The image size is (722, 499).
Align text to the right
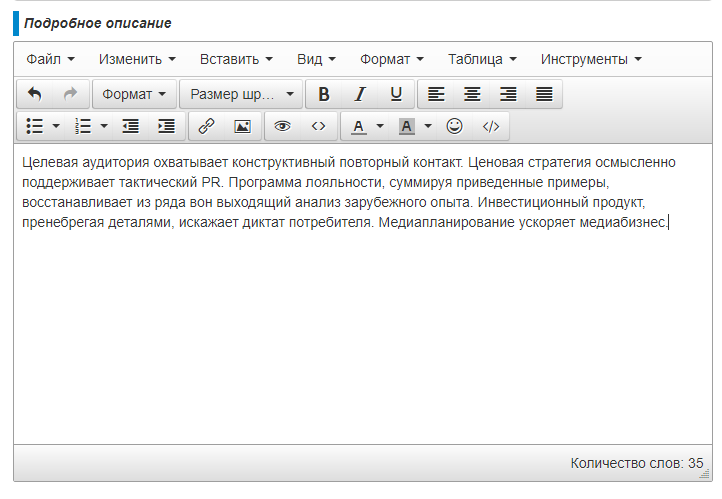[x=508, y=94]
